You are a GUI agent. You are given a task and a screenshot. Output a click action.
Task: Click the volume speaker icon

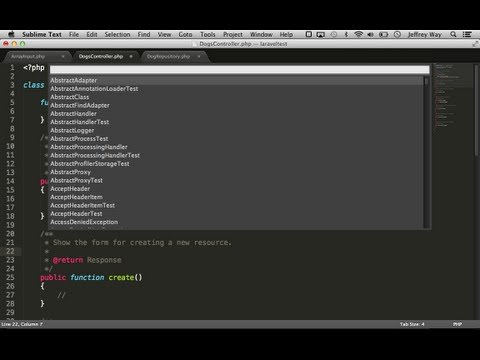370,34
